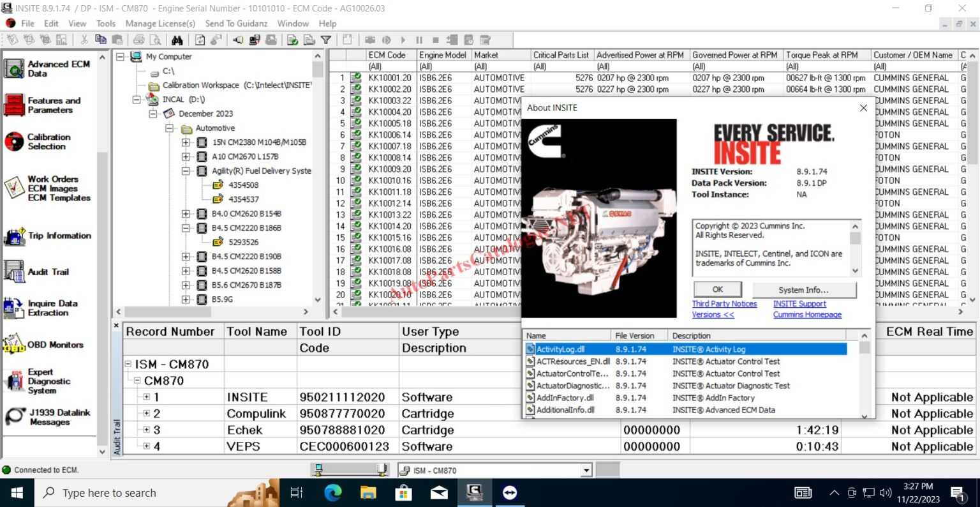
Task: Click the binoculars Find toolbar icon
Action: [177, 40]
